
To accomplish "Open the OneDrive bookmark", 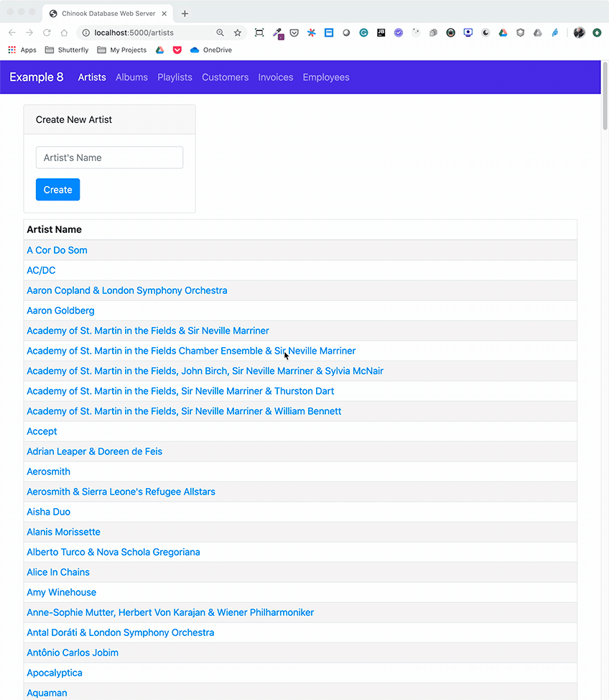I will [x=211, y=50].
